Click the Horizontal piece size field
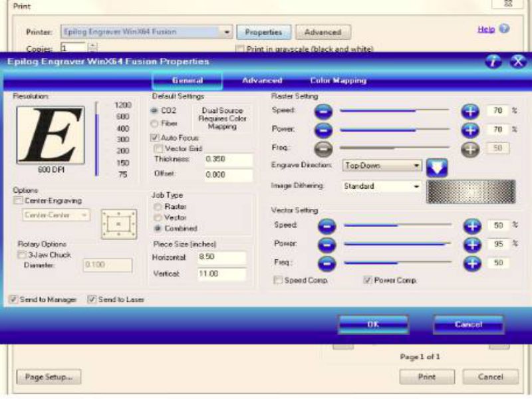Screen dimensions: 532x399 221,257
